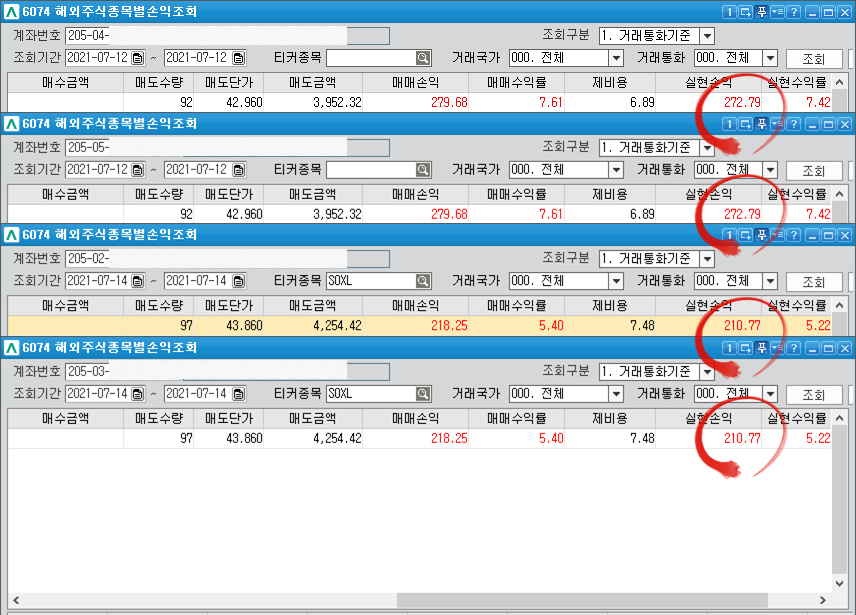Click the horizontal scrollbar thumb at the bottom
Screen dimensions: 856x615
[582, 600]
